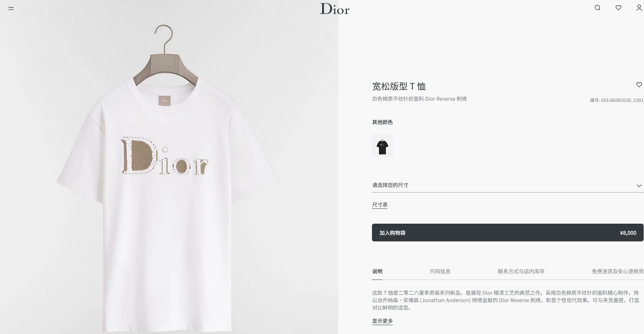Open the search magnifier icon

point(597,8)
